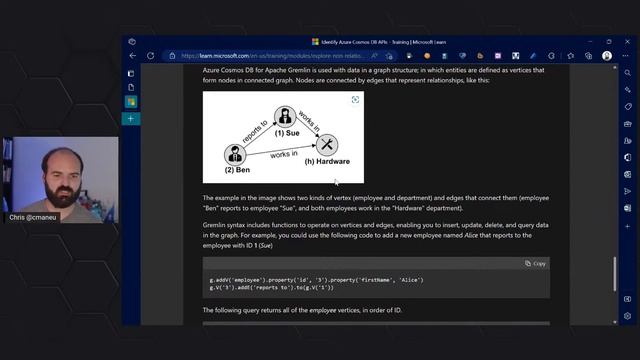This screenshot has height=360, width=640.
Task: Open the sidebar tools briefcase icon
Action: pyautogui.click(x=628, y=124)
